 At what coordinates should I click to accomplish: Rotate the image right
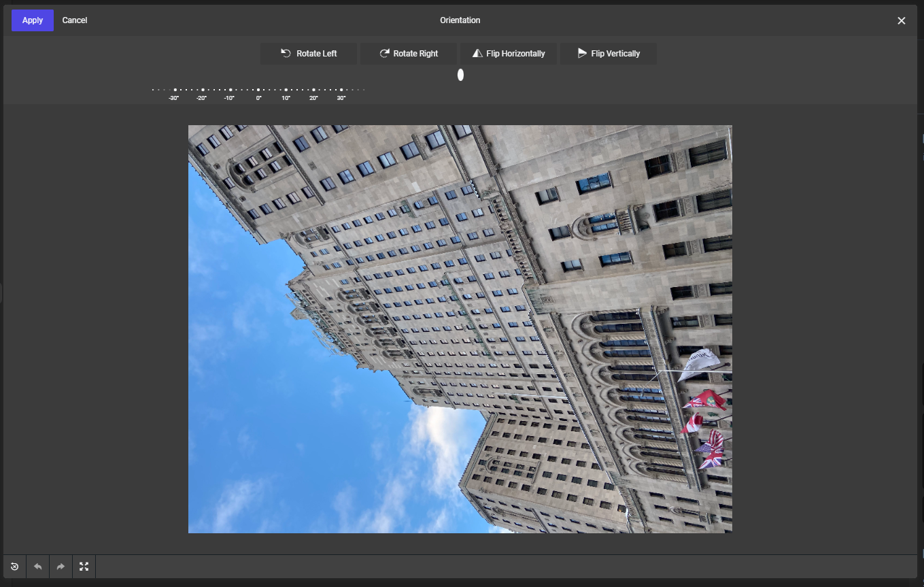pyautogui.click(x=409, y=54)
